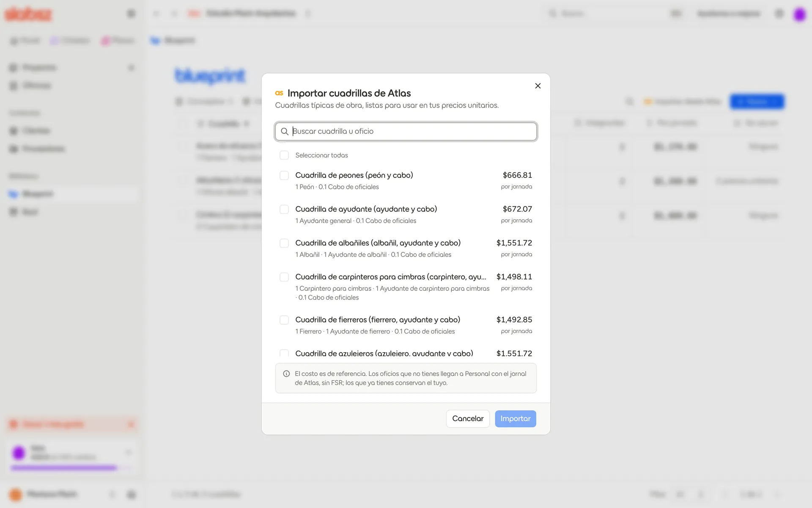Click the sidebar toggle icon near logo
The image size is (812, 508).
coord(131,14)
